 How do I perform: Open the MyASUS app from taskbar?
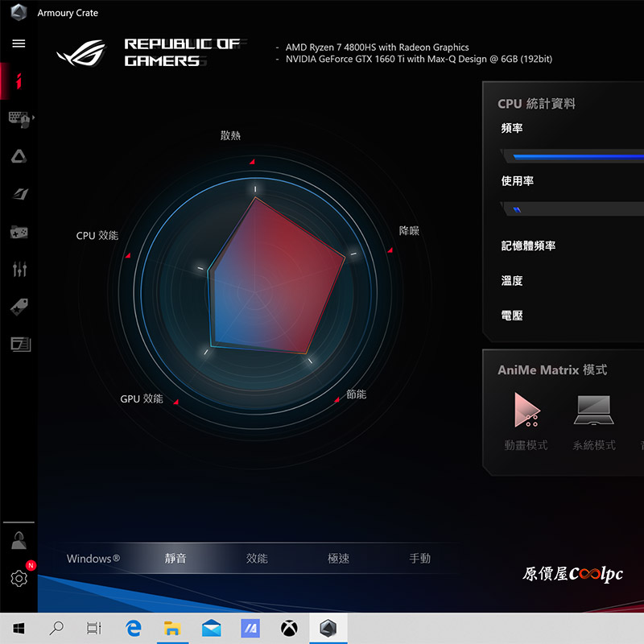click(250, 628)
